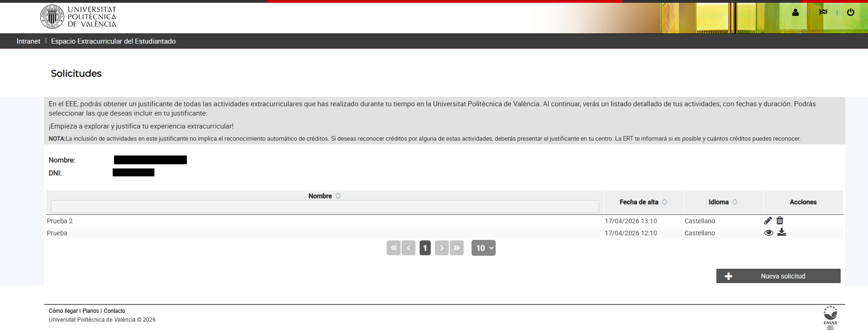Image resolution: width=868 pixels, height=330 pixels.
Task: Open the user profile icon in header
Action: click(795, 13)
